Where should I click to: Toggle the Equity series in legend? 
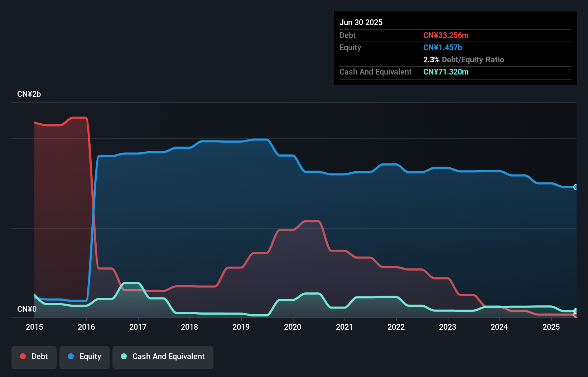[x=84, y=357]
